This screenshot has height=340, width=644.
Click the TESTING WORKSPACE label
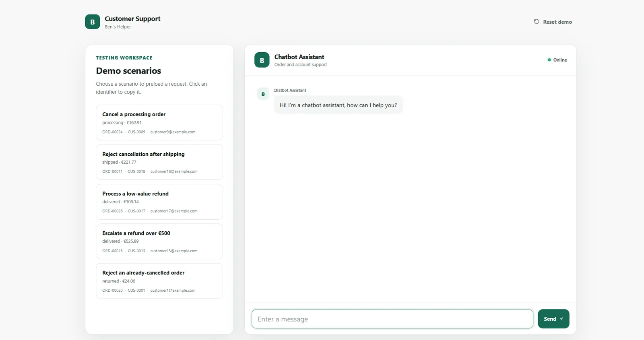[124, 58]
